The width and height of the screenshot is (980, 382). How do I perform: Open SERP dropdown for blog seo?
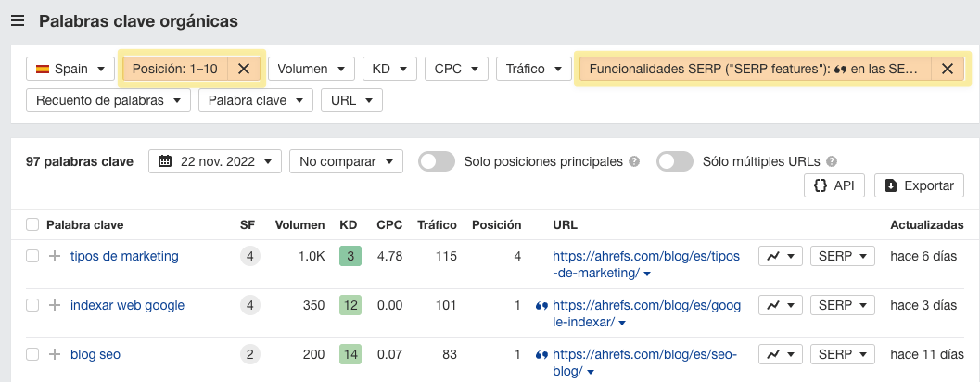click(x=842, y=354)
